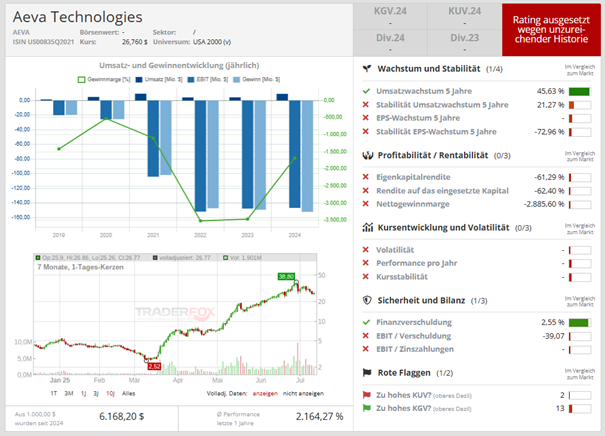This screenshot has height=436, width=605.
Task: Click the Profitabilität / Rentabilität icon
Action: point(368,155)
